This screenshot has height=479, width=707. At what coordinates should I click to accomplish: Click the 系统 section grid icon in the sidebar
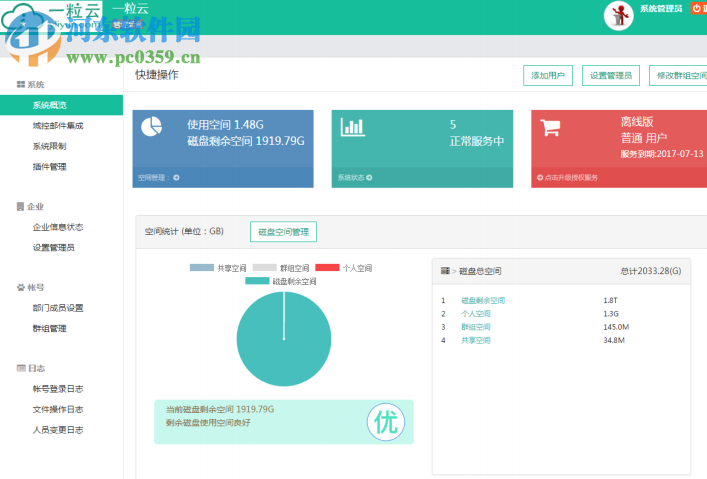(x=21, y=84)
